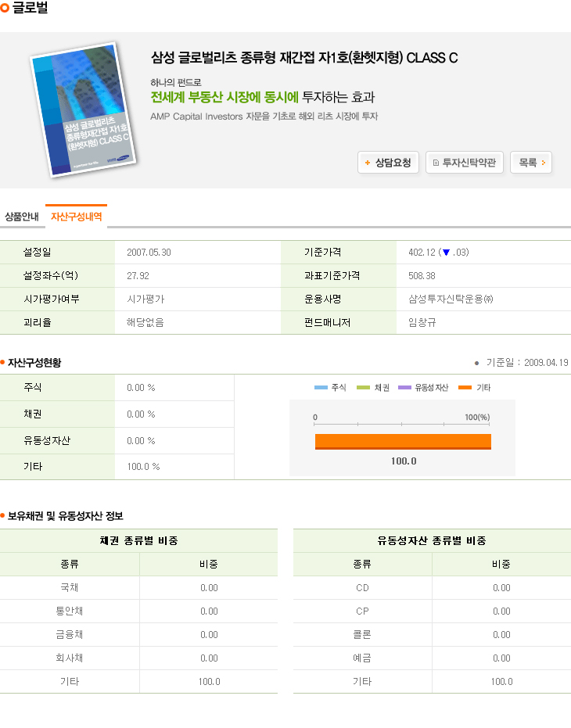571x728 pixels.
Task: Click the blue down triangle in 기준가격
Action: pos(446,253)
